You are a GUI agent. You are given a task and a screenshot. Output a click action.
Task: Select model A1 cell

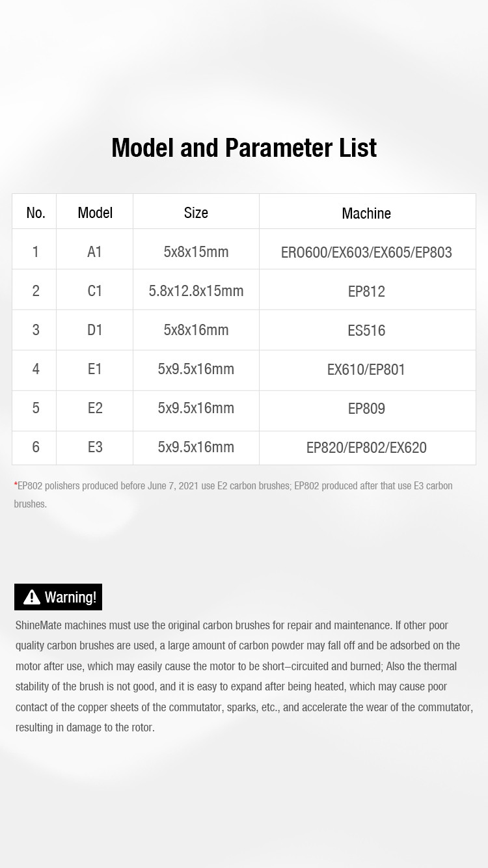[x=95, y=251]
